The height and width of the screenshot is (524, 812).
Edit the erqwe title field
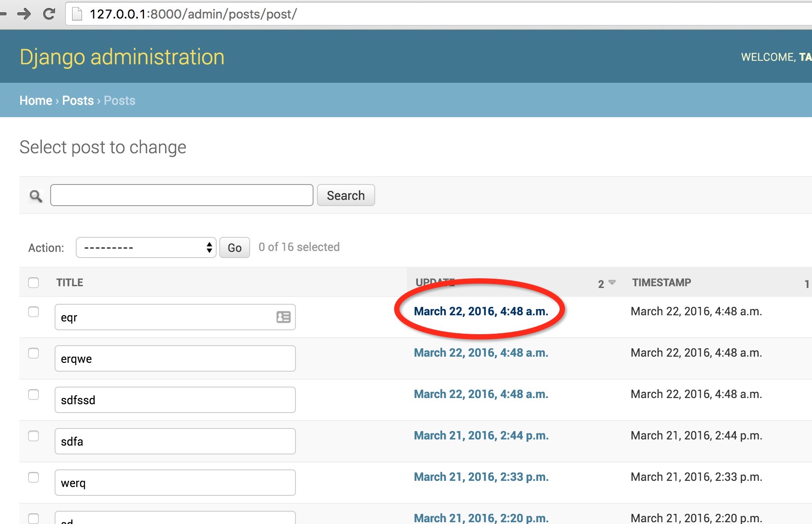pos(175,358)
